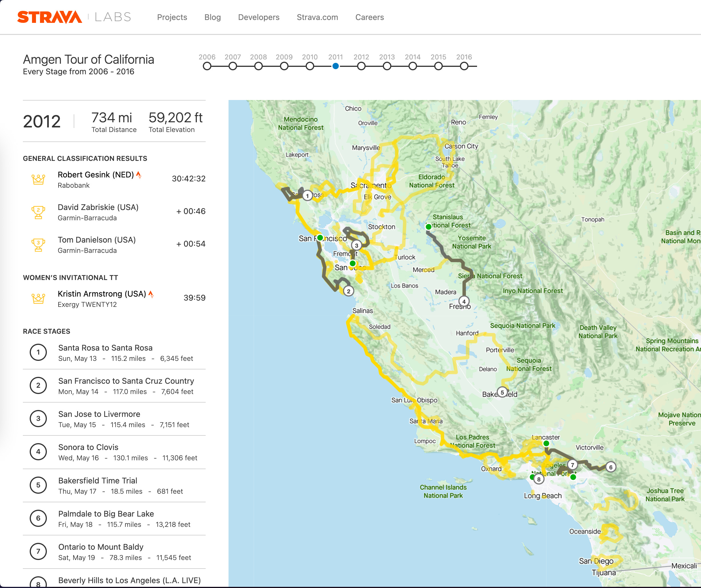Screen dimensions: 701x588
Task: Open the Careers page link
Action: (370, 17)
